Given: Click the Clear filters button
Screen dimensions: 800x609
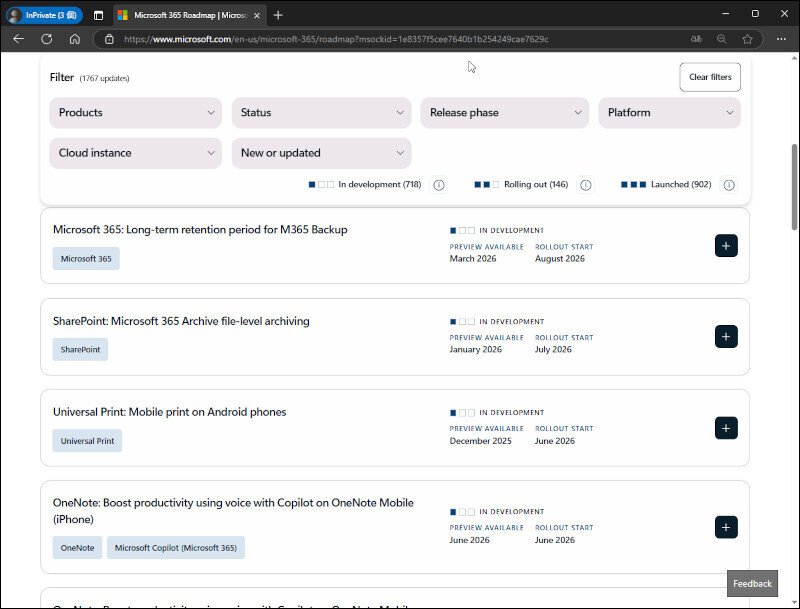Looking at the screenshot, I should (710, 77).
